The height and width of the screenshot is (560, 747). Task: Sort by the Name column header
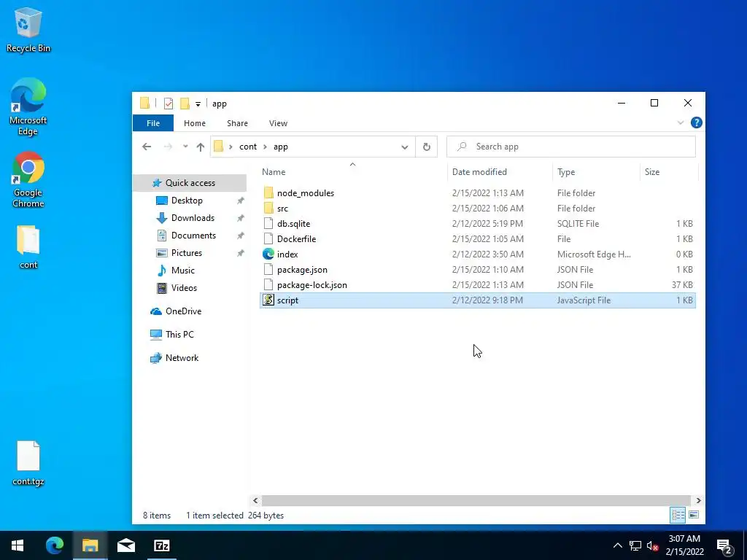click(352, 172)
